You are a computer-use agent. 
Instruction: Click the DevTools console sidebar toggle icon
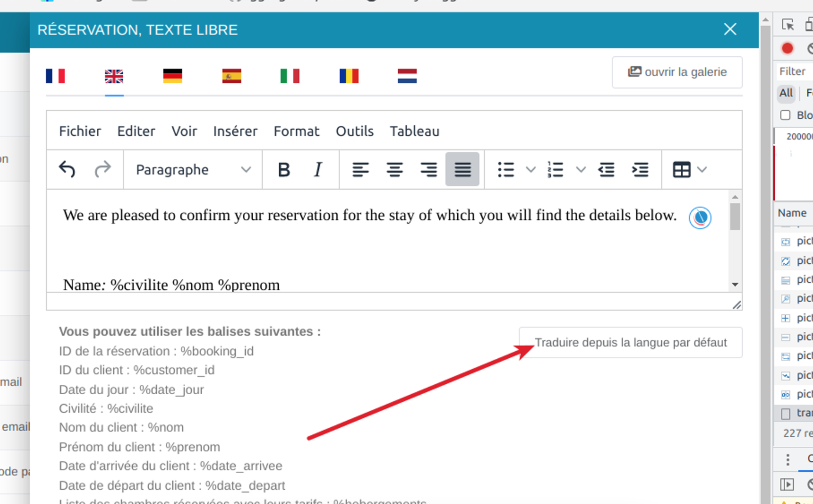[787, 484]
